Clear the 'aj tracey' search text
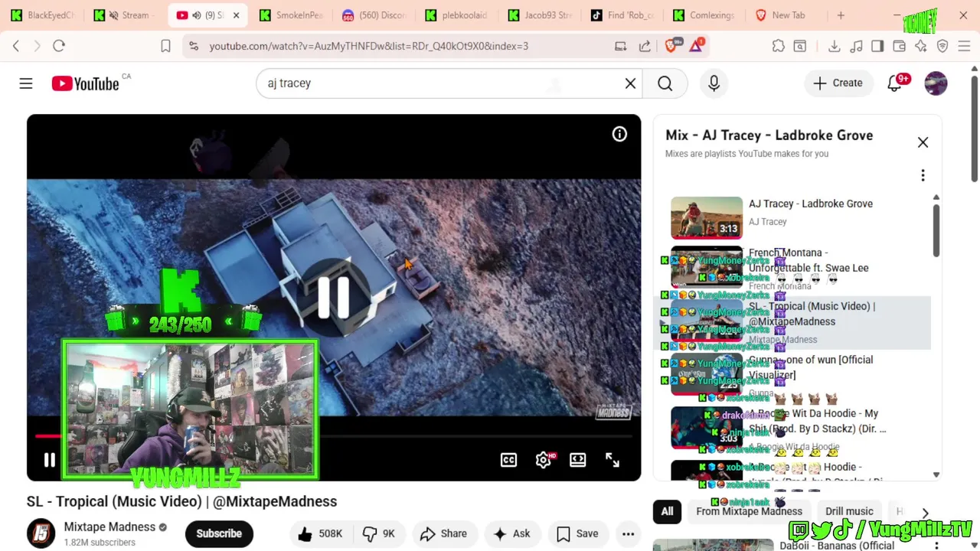Viewport: 980px width, 551px height. click(630, 83)
